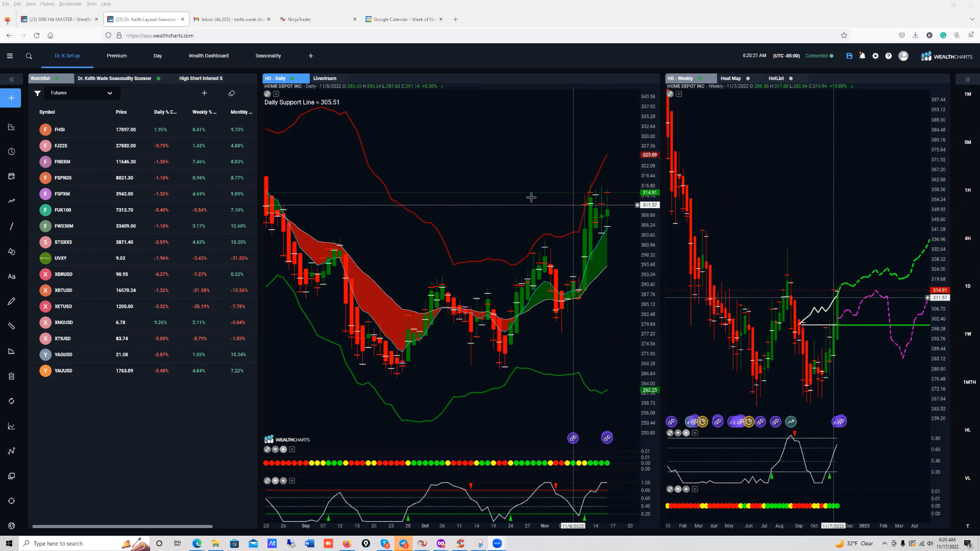
Task: Toggle Heat Map tab link dot
Action: click(748, 79)
